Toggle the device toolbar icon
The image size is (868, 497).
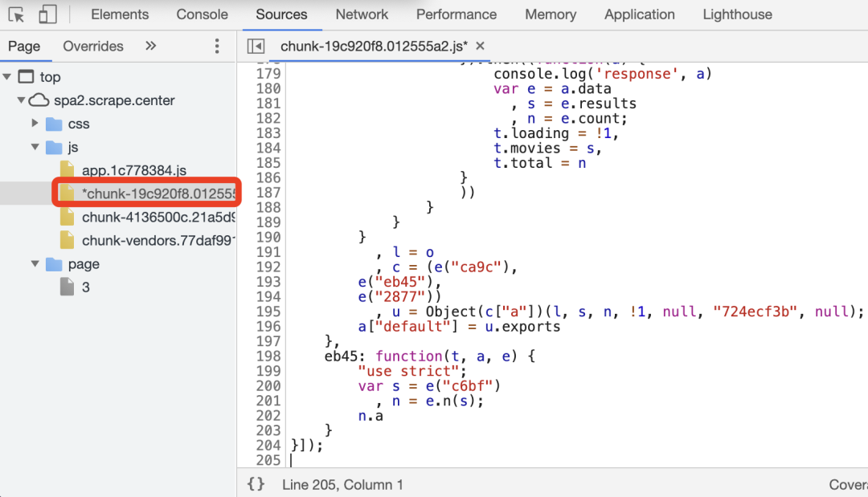coord(47,14)
